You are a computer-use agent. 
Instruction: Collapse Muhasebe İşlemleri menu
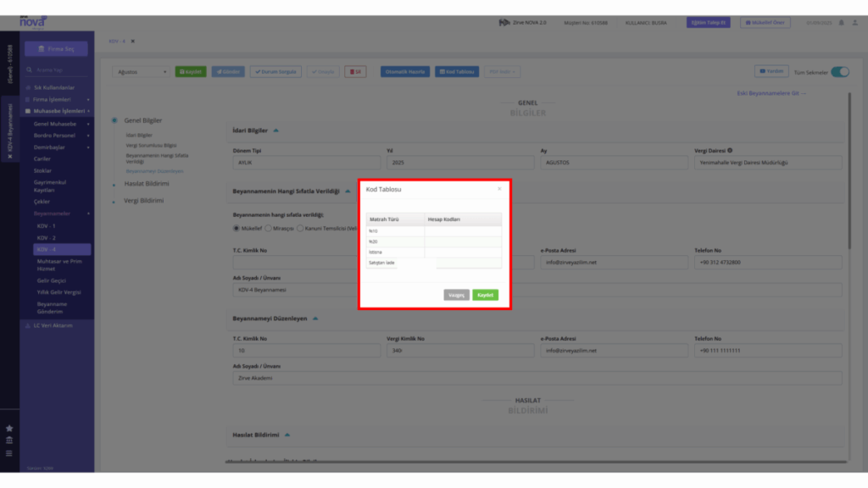click(x=57, y=111)
